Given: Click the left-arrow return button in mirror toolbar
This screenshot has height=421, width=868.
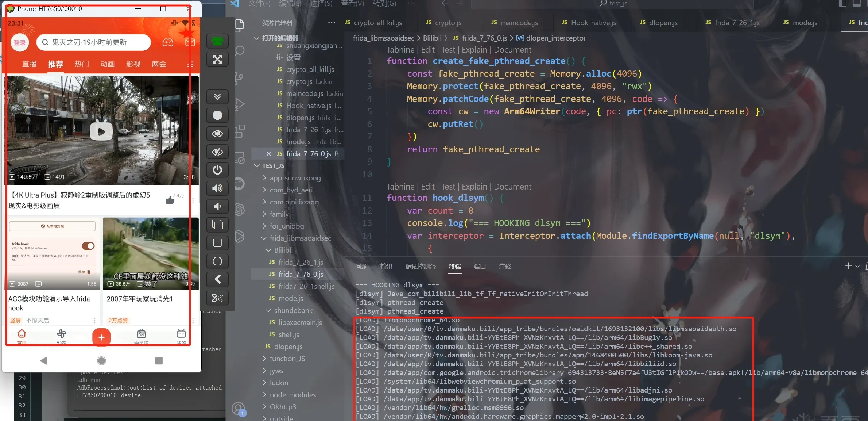Looking at the screenshot, I should 217,279.
